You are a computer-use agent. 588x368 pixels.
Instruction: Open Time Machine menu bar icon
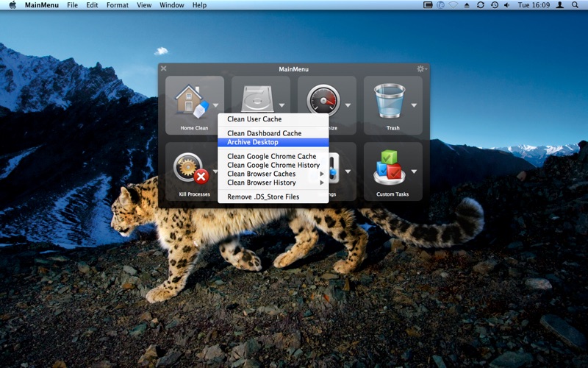[x=494, y=5]
